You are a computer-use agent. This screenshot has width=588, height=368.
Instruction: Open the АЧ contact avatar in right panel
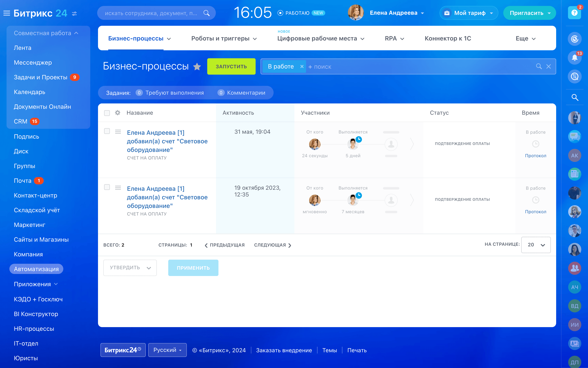[x=574, y=287]
